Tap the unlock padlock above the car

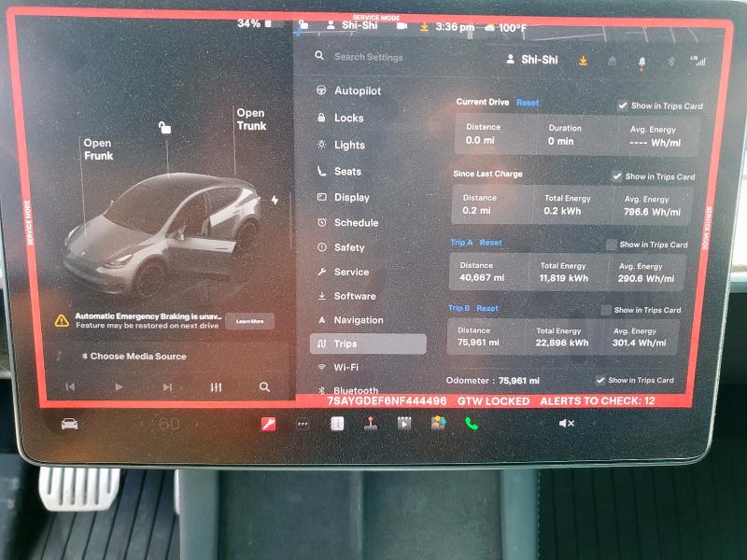pos(164,127)
